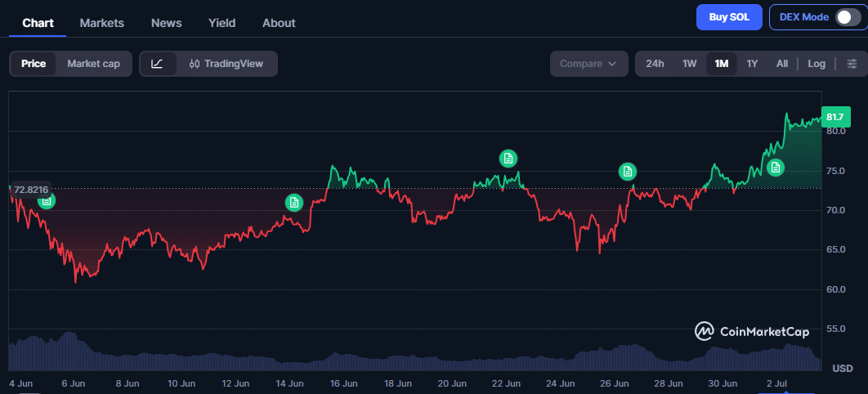Open the Compare dropdown
This screenshot has width=868, height=394.
click(x=588, y=64)
